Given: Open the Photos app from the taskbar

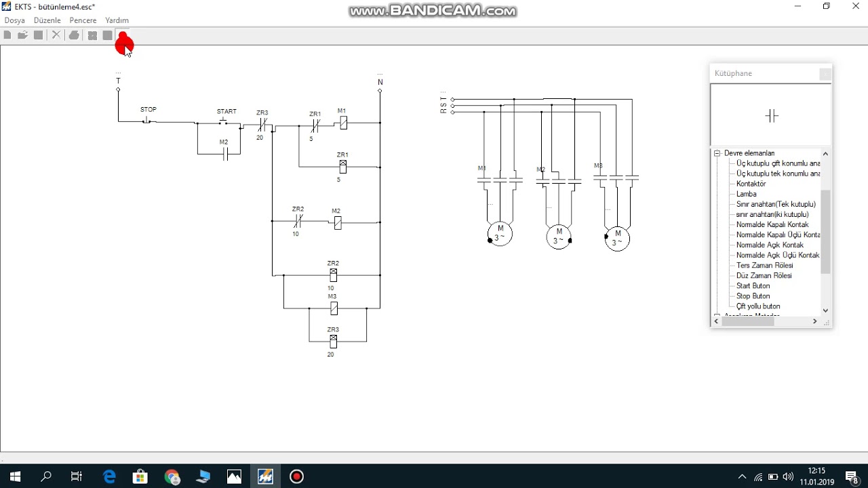Looking at the screenshot, I should click(x=234, y=476).
